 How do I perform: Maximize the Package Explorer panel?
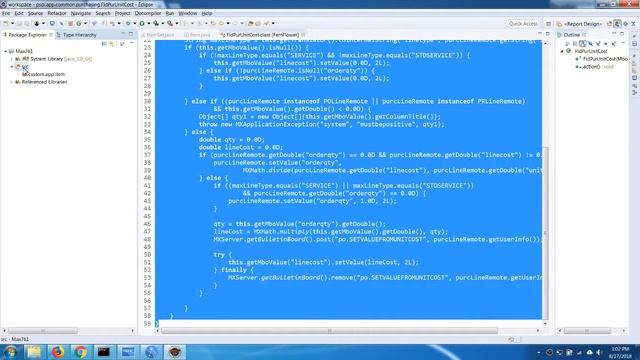pos(131,34)
